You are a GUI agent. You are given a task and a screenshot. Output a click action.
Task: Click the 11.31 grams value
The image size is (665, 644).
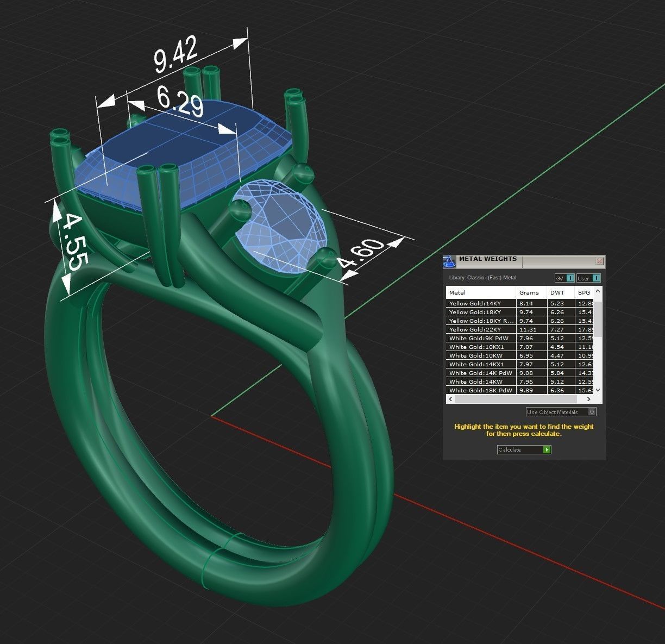point(528,329)
